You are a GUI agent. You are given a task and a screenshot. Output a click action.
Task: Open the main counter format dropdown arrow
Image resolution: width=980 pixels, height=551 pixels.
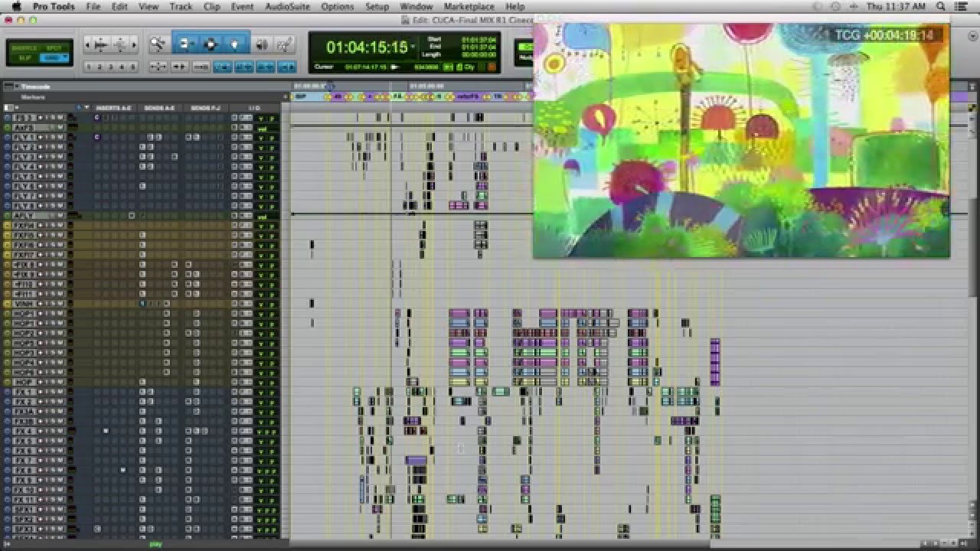[x=413, y=47]
